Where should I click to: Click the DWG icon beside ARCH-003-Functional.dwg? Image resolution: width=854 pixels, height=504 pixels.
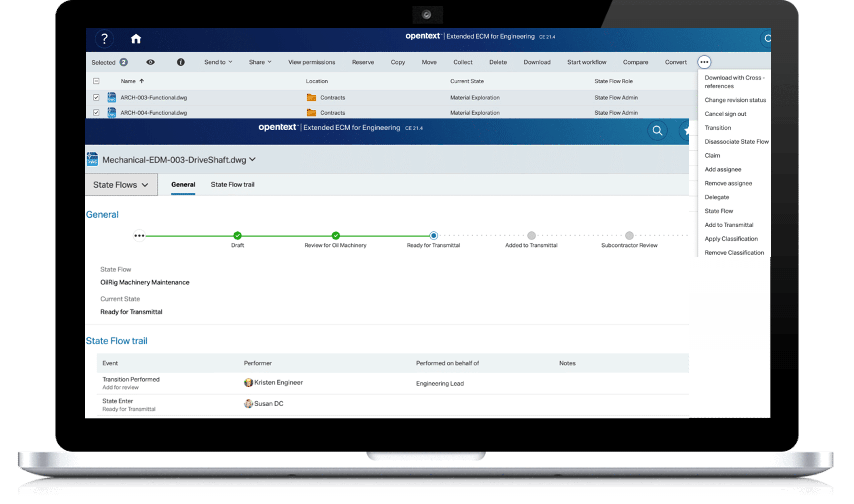click(112, 97)
